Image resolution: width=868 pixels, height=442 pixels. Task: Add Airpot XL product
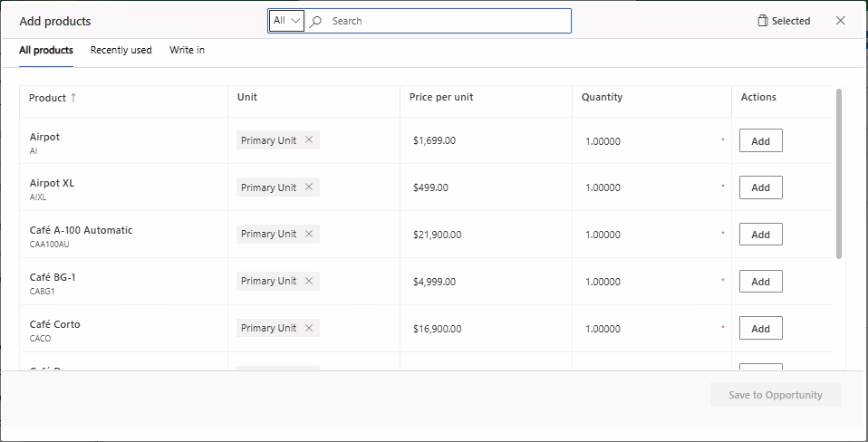coord(760,187)
